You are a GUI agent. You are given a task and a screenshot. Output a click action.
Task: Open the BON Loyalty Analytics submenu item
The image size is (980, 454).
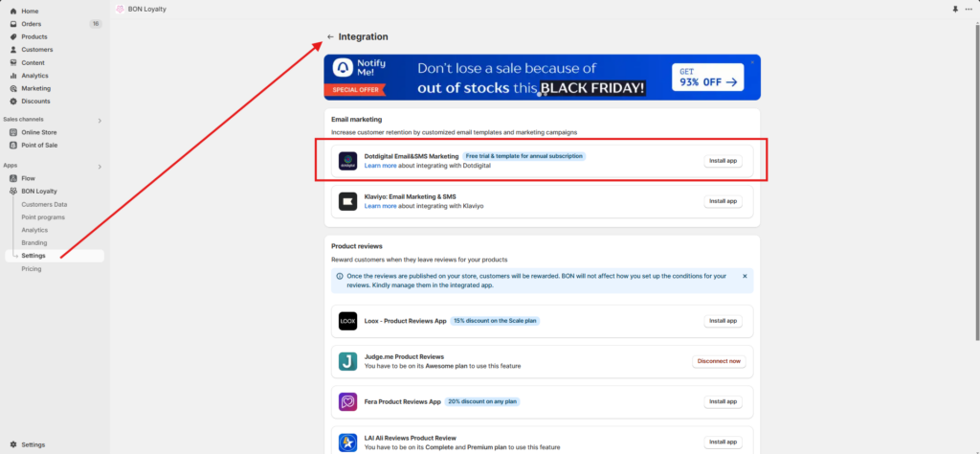(34, 230)
